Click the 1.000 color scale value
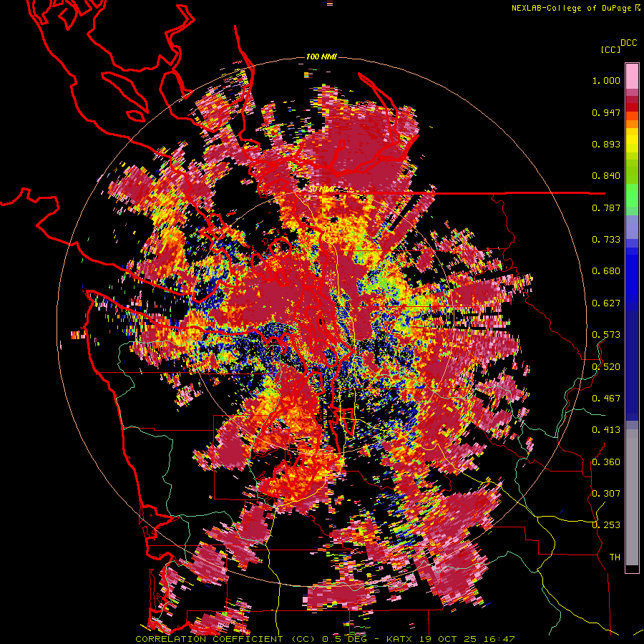This screenshot has width=644, height=644. pos(606,80)
